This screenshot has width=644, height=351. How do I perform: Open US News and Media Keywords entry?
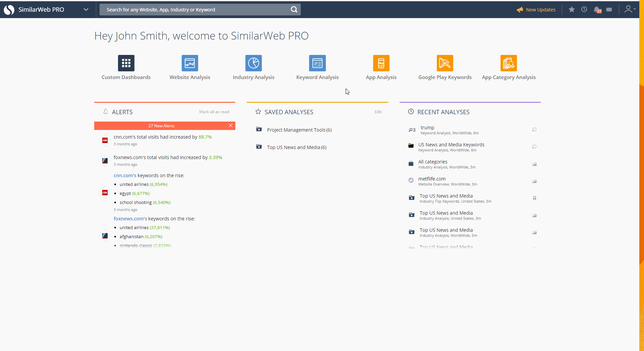pos(451,147)
